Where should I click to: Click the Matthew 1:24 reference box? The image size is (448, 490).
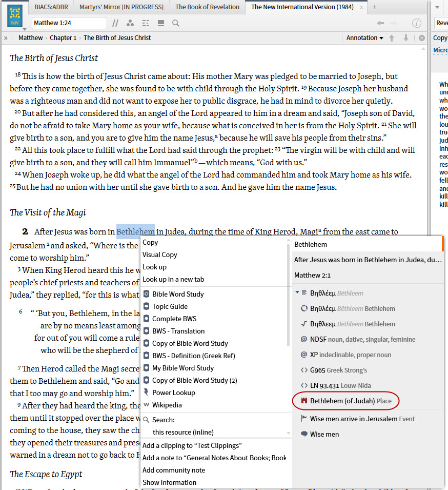pyautogui.click(x=69, y=23)
